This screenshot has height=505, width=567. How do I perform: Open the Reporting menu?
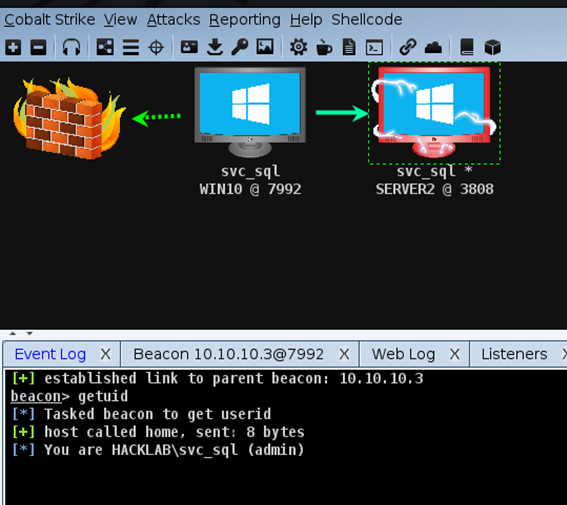point(245,20)
